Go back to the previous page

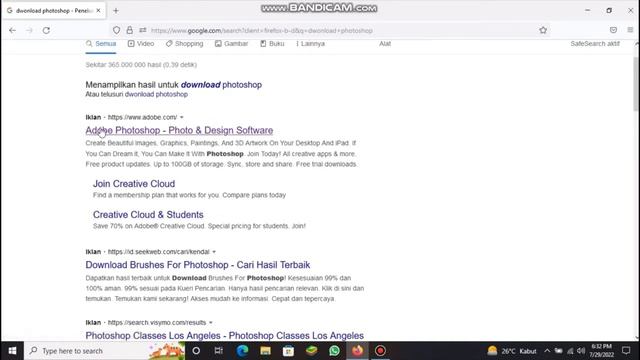[13, 30]
